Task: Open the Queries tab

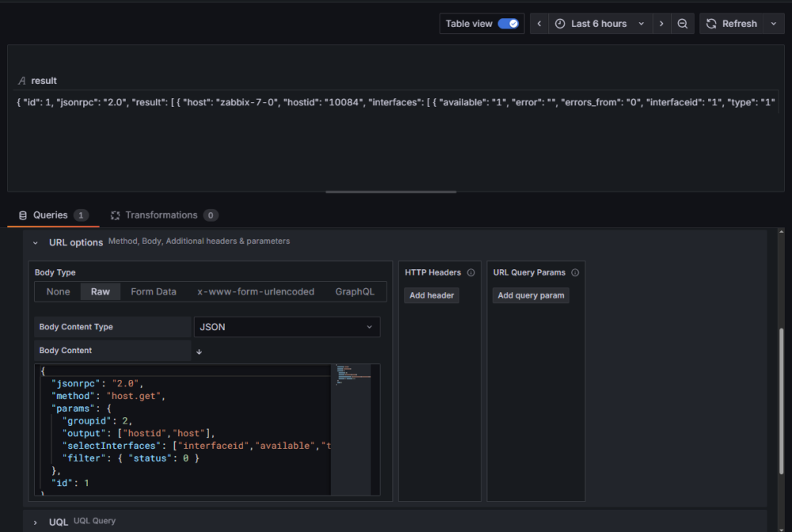Action: [x=52, y=215]
